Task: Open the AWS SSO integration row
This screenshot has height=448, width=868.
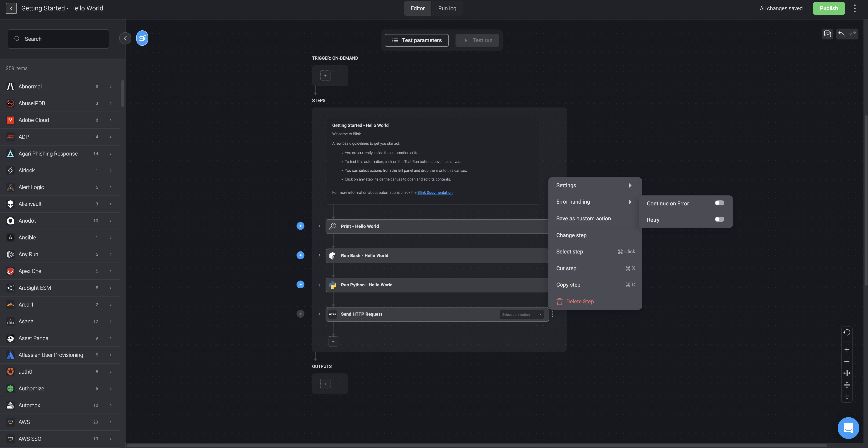Action: pos(60,439)
